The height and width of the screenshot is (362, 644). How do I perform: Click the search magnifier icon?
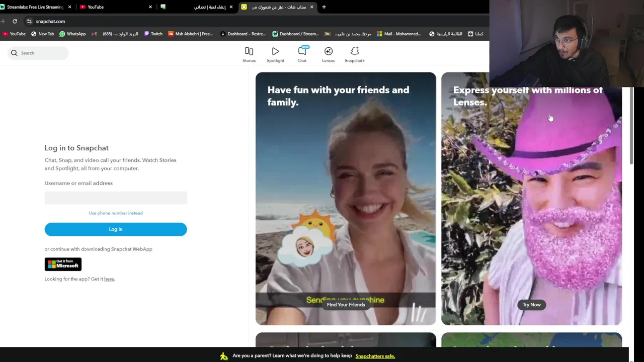tap(14, 53)
